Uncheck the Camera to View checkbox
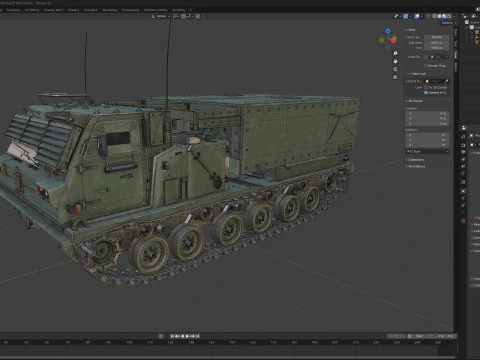This screenshot has height=360, width=480. (426, 92)
